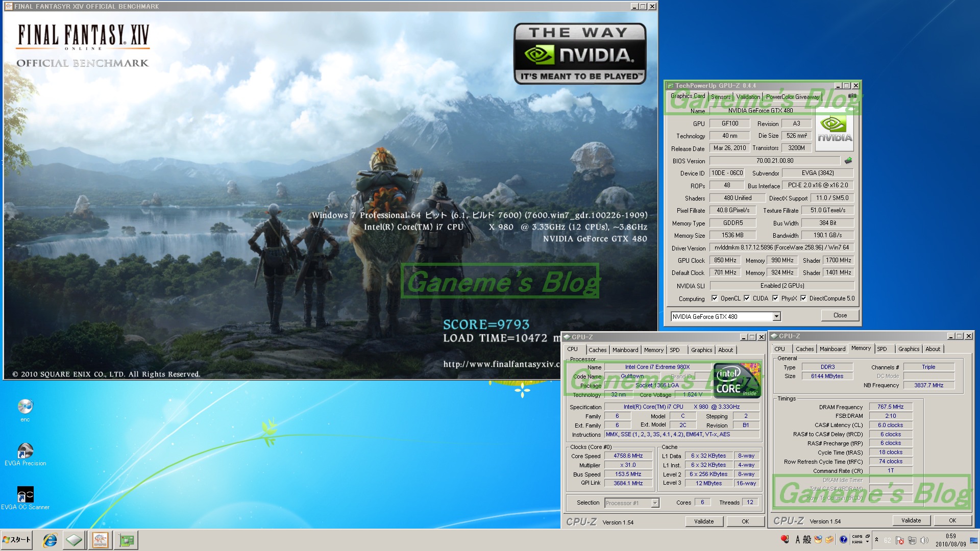The width and height of the screenshot is (980, 551).
Task: Click the GPU-Z graphics card taskbar icon
Action: coord(126,540)
